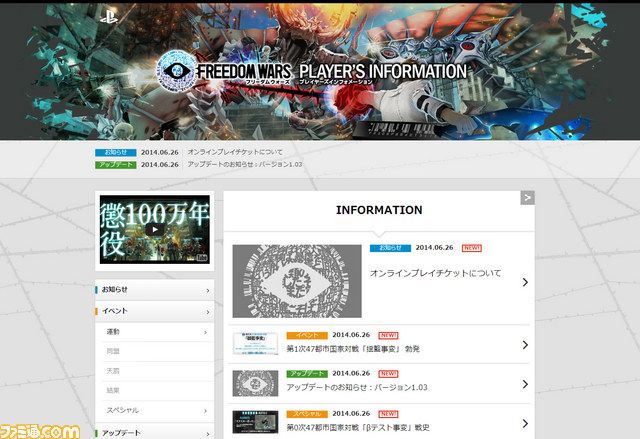This screenshot has height=439, width=640.
Task: Click PLAYER'S INFORMATION banner title
Action: (x=383, y=71)
